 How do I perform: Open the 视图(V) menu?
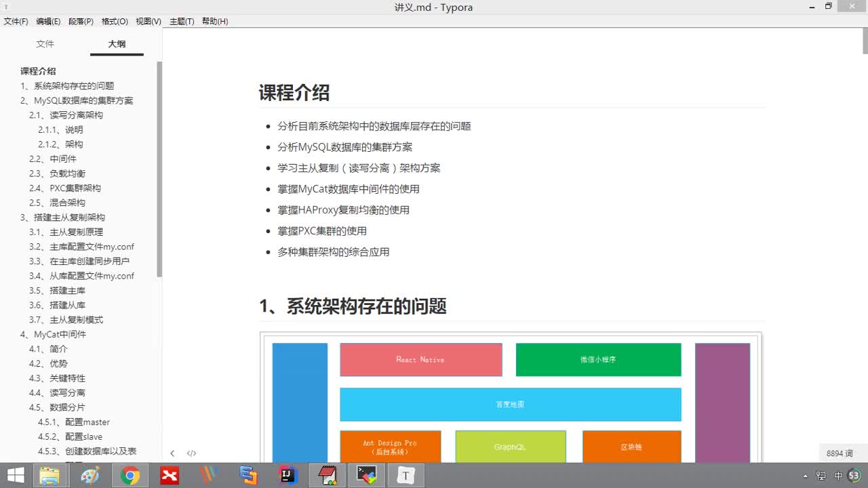(x=149, y=21)
